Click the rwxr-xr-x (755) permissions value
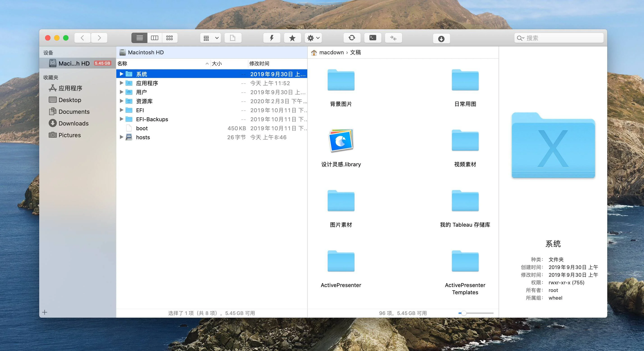644x351 pixels. click(x=566, y=283)
